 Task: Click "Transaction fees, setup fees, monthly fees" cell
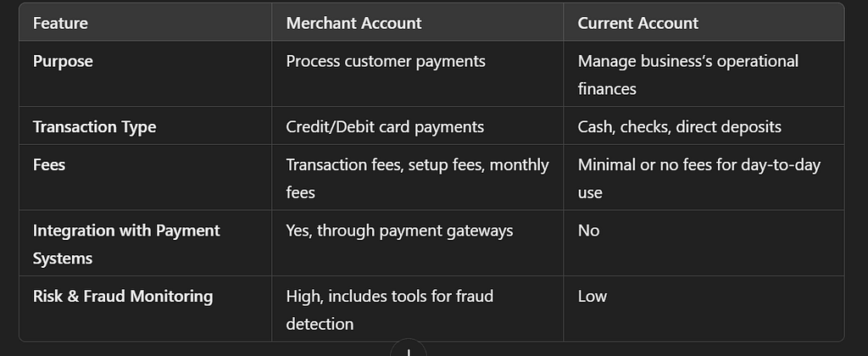[417, 178]
